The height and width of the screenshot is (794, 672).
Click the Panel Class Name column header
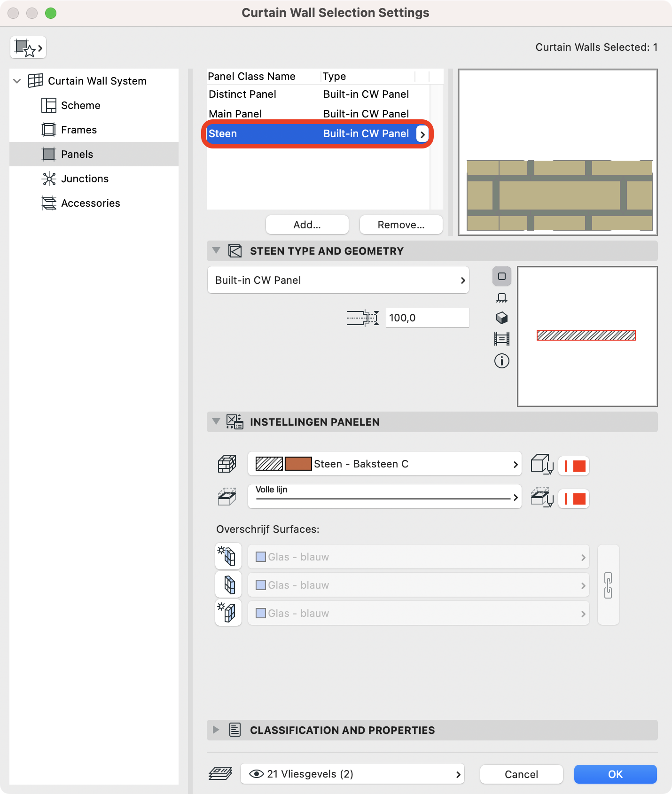[264, 76]
